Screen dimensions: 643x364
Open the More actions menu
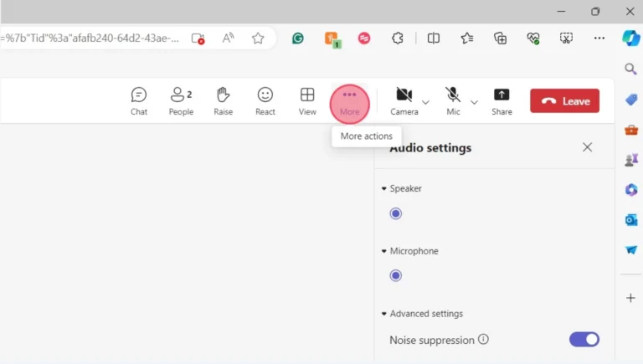[x=349, y=104]
